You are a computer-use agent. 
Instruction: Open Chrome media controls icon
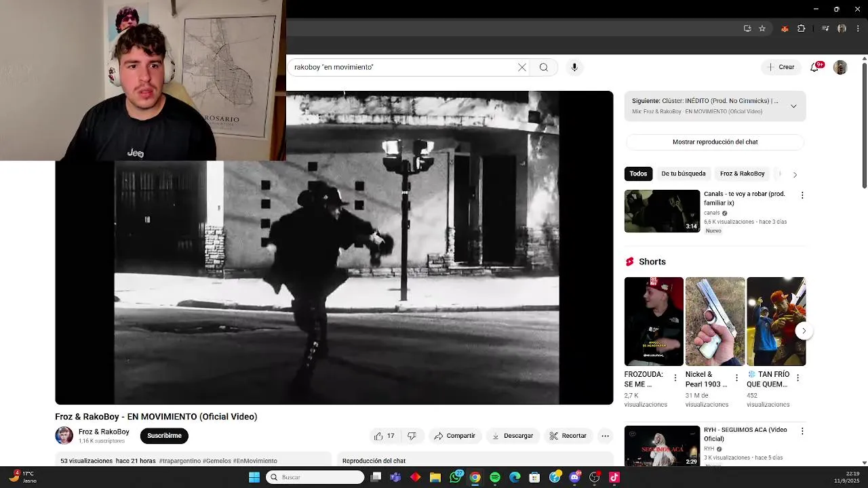(825, 28)
